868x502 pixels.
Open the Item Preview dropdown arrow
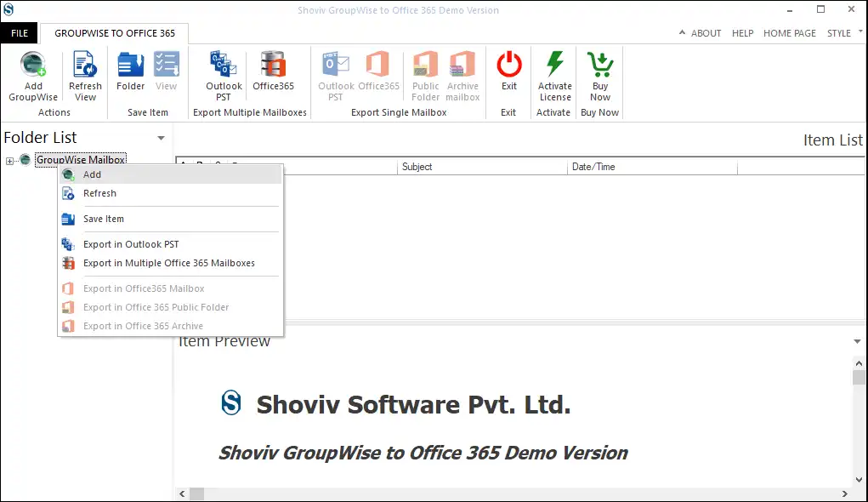(858, 342)
